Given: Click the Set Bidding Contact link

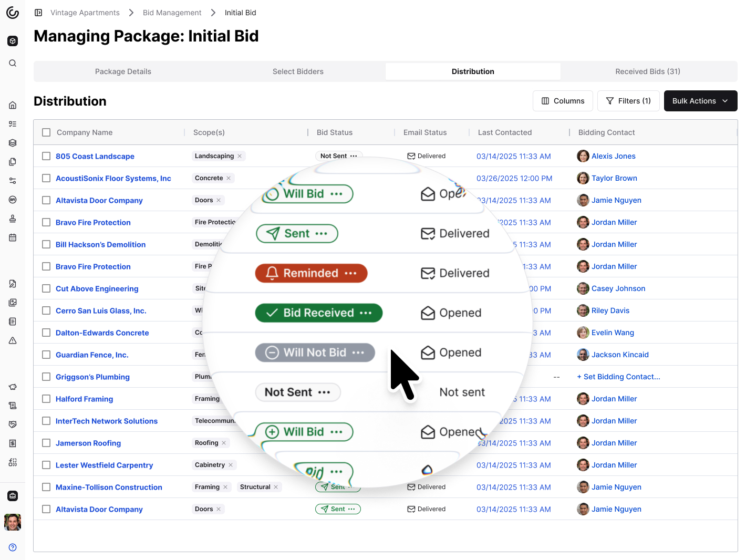Looking at the screenshot, I should coord(619,377).
